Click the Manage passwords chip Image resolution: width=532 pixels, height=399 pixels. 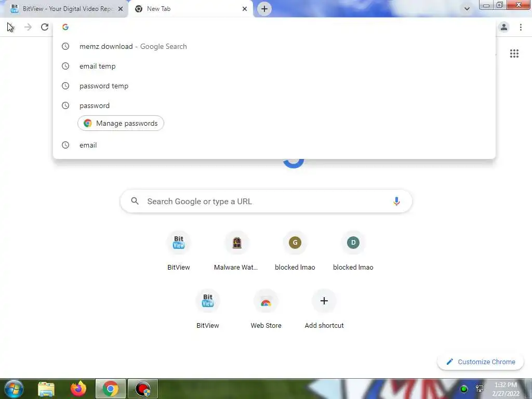tap(121, 123)
